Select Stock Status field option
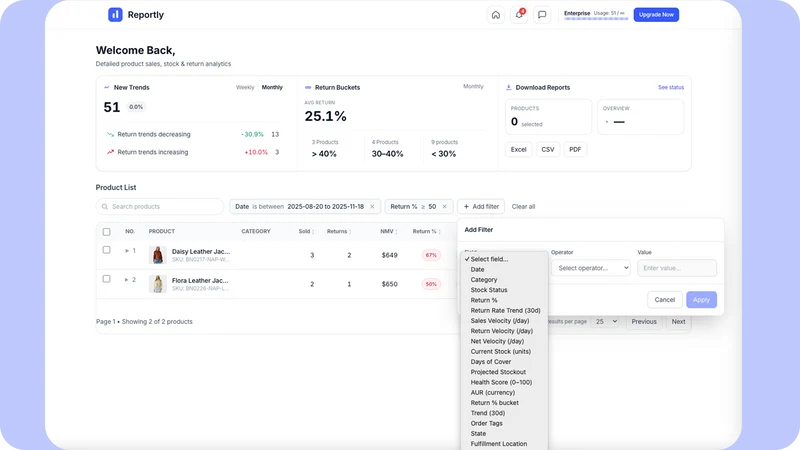Screen dimensions: 800x450 coord(504,290)
